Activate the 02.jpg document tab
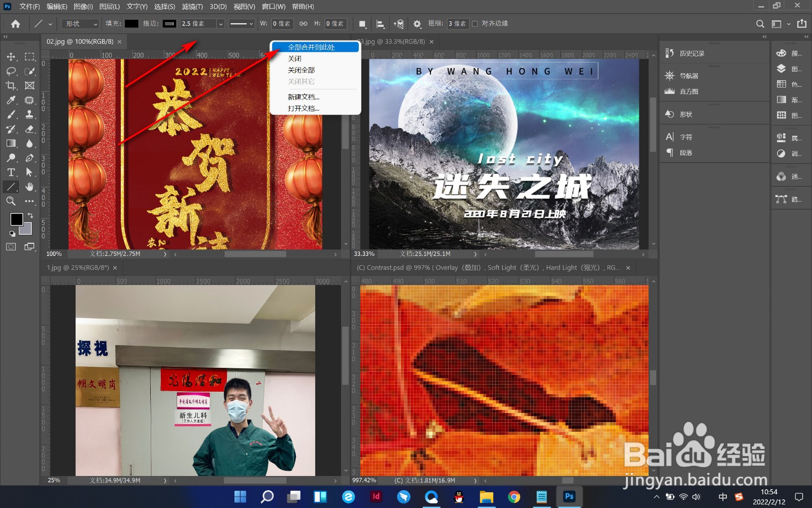 coord(80,42)
